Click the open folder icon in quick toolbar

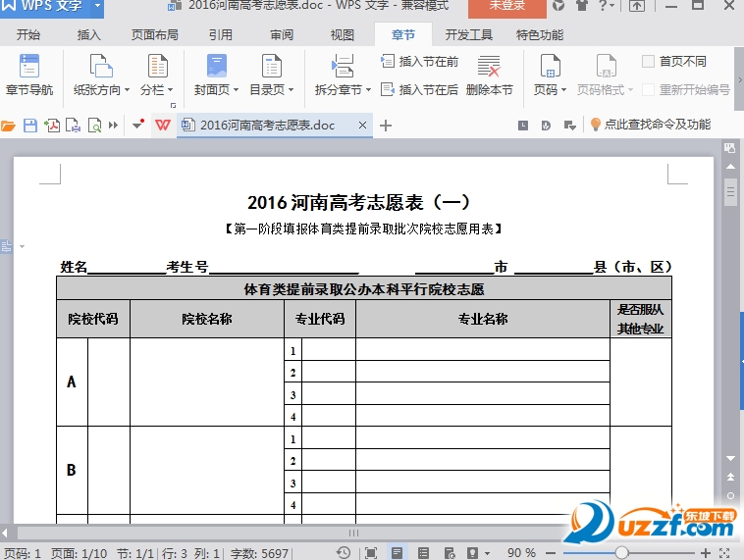8,126
